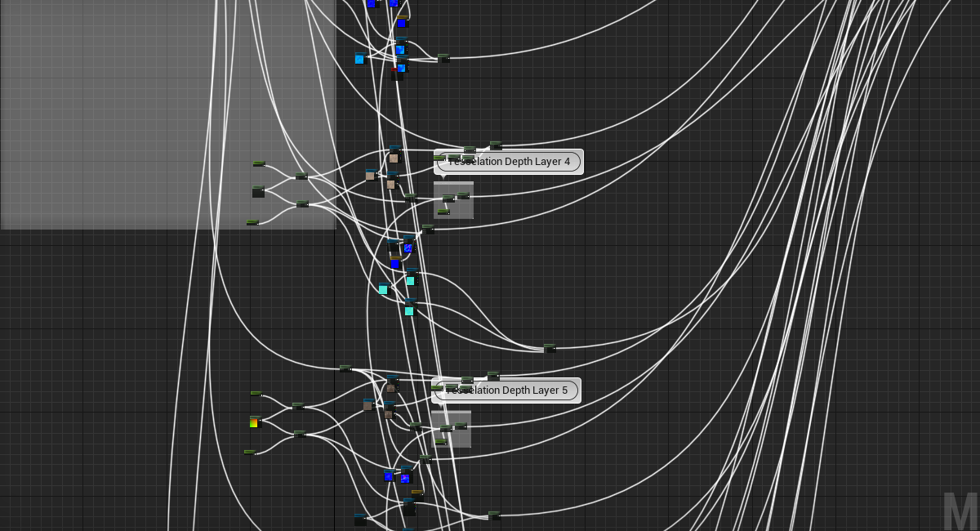Screen dimensions: 980x531
Task: Select the Tesselation Depth Layer 5 comment bubble
Action: click(507, 390)
